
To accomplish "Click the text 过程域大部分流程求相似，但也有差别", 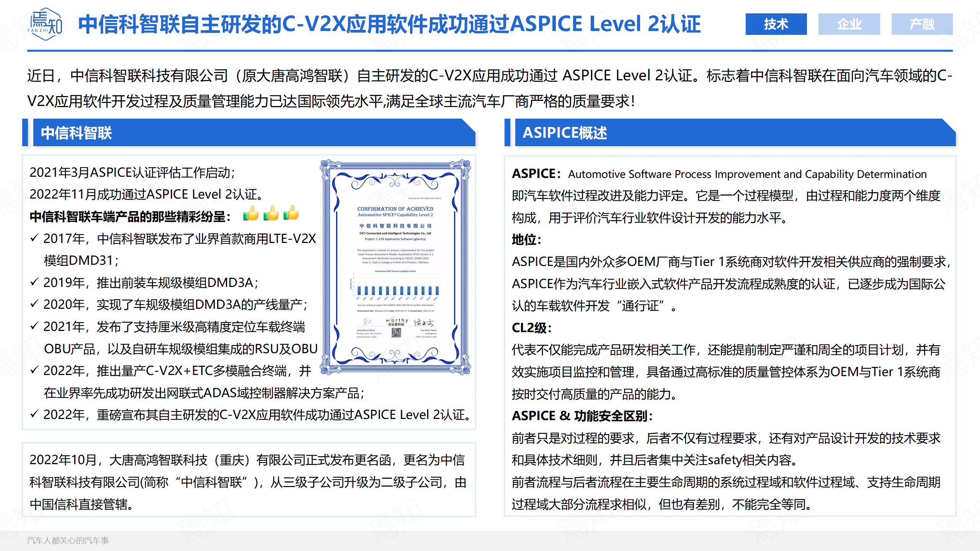I will tap(616, 504).
